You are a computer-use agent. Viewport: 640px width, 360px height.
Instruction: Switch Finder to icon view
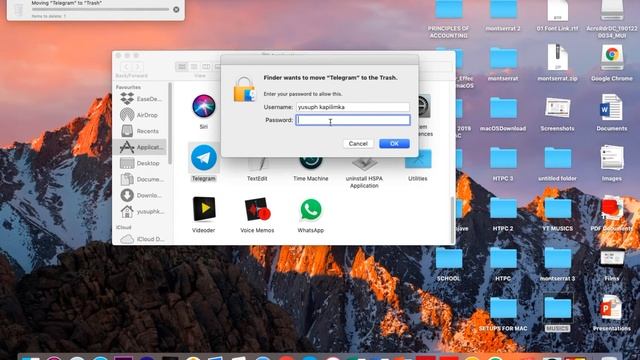click(182, 67)
